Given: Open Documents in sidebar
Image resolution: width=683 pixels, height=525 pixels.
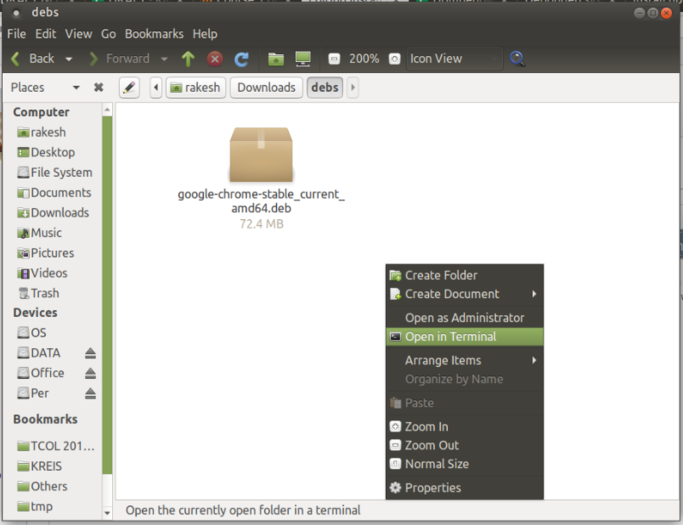Looking at the screenshot, I should (x=54, y=193).
